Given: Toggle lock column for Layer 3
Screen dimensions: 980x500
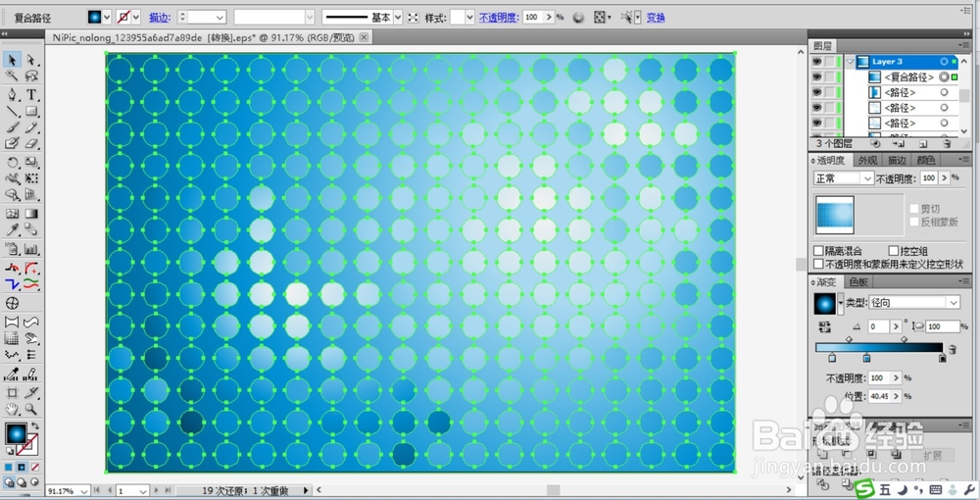Looking at the screenshot, I should click(830, 61).
